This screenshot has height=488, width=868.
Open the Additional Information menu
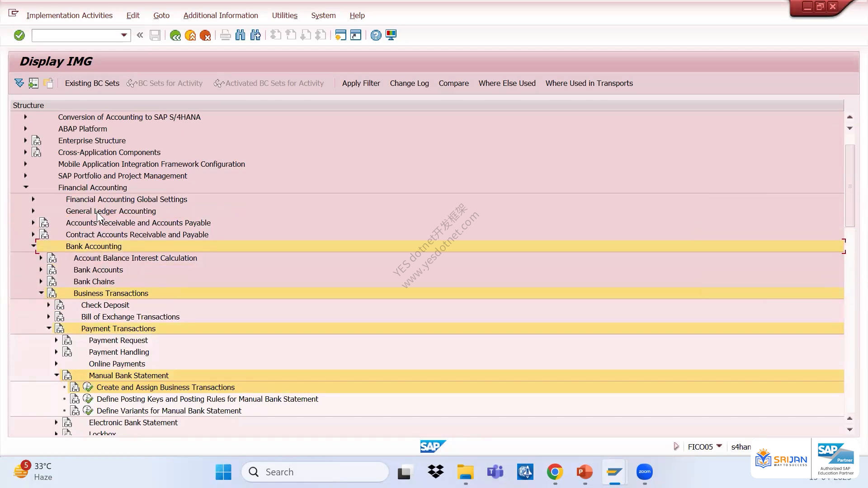coord(221,15)
